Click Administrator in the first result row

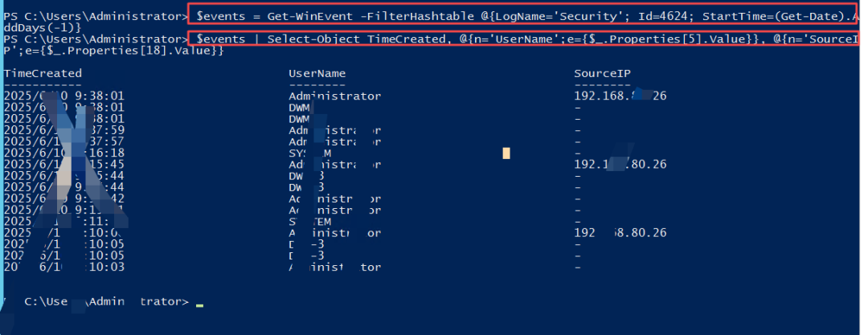click(x=334, y=96)
